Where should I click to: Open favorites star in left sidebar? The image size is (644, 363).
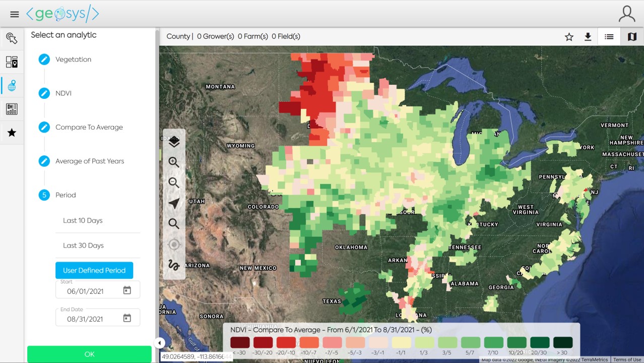(12, 133)
